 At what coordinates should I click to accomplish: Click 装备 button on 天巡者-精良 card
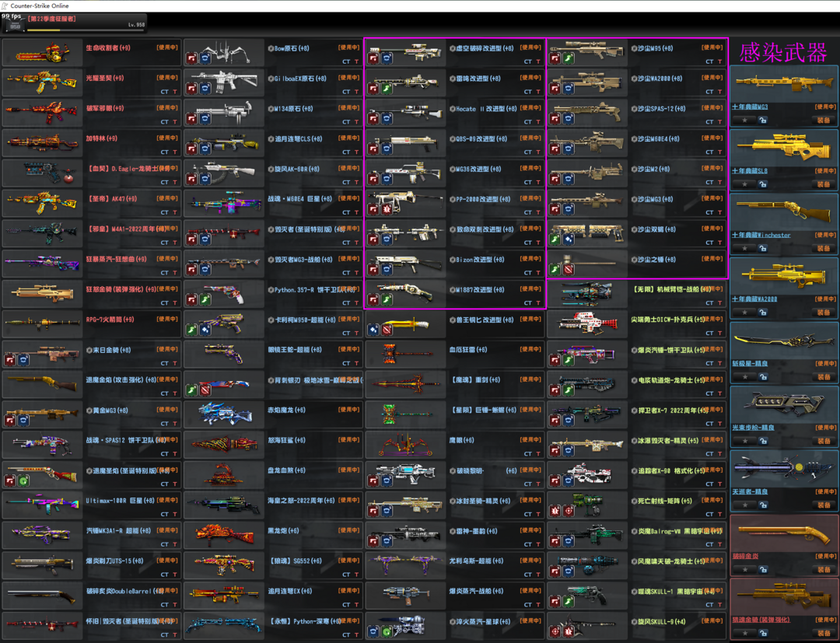click(x=824, y=505)
